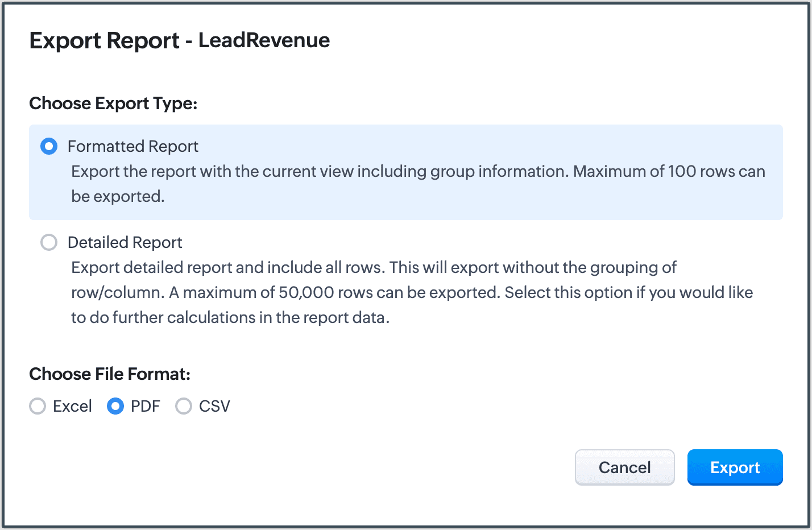Click the "Choose File Format:" heading
Screen dimensions: 812x530
tap(110, 374)
